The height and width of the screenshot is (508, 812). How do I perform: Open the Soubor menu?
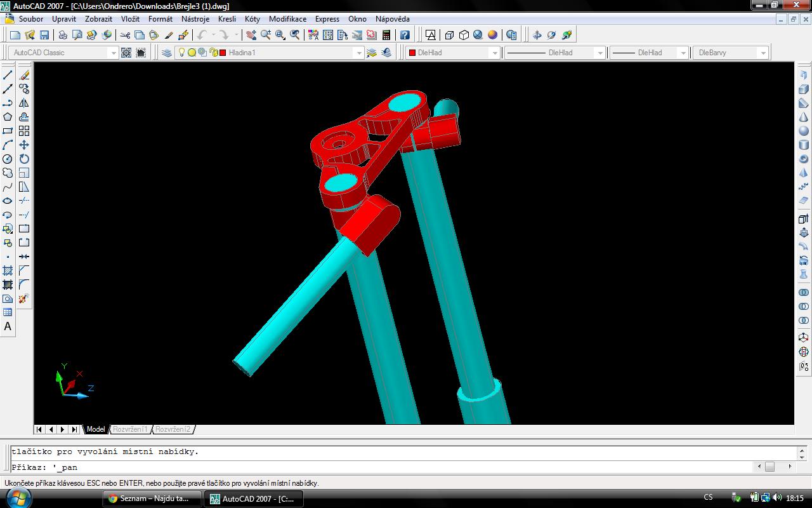tap(30, 19)
